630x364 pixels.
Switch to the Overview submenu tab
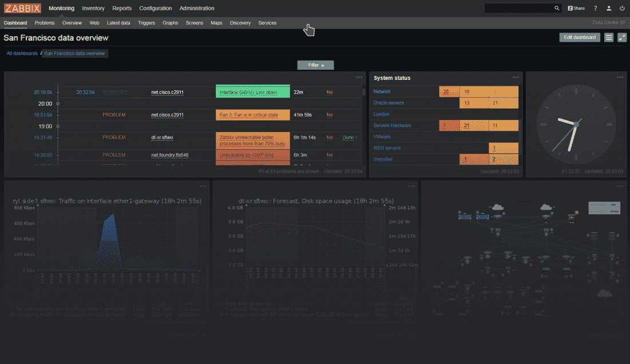coord(72,23)
